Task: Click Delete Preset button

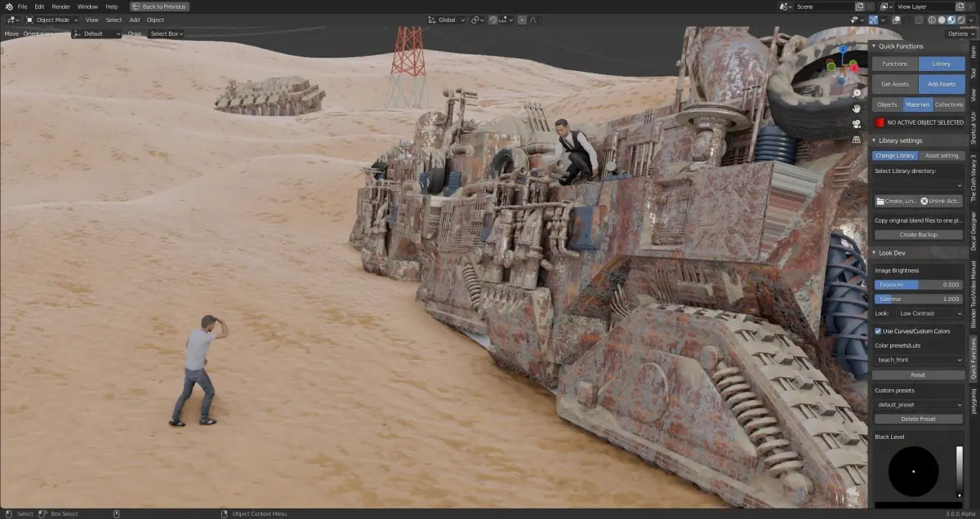Action: tap(919, 419)
